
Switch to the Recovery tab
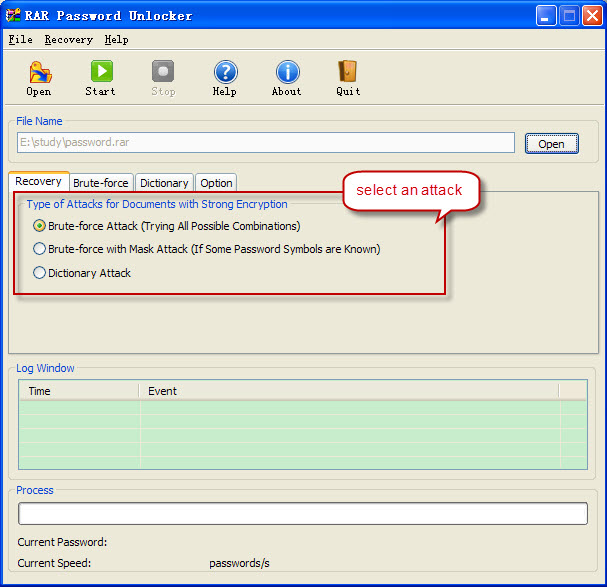click(39, 182)
